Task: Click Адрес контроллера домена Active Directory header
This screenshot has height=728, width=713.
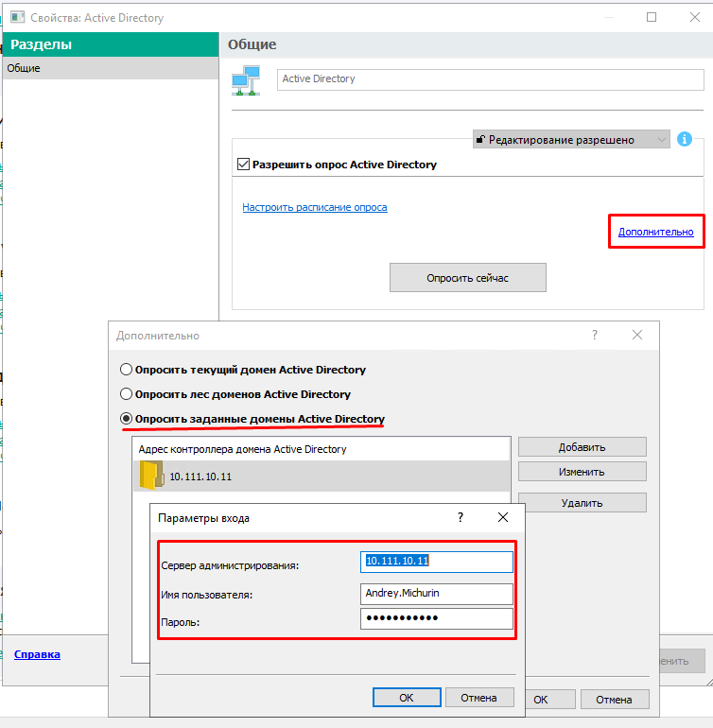Action: [x=242, y=449]
